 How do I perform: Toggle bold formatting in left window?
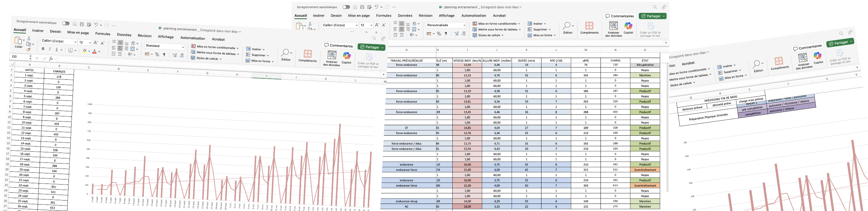[43, 49]
